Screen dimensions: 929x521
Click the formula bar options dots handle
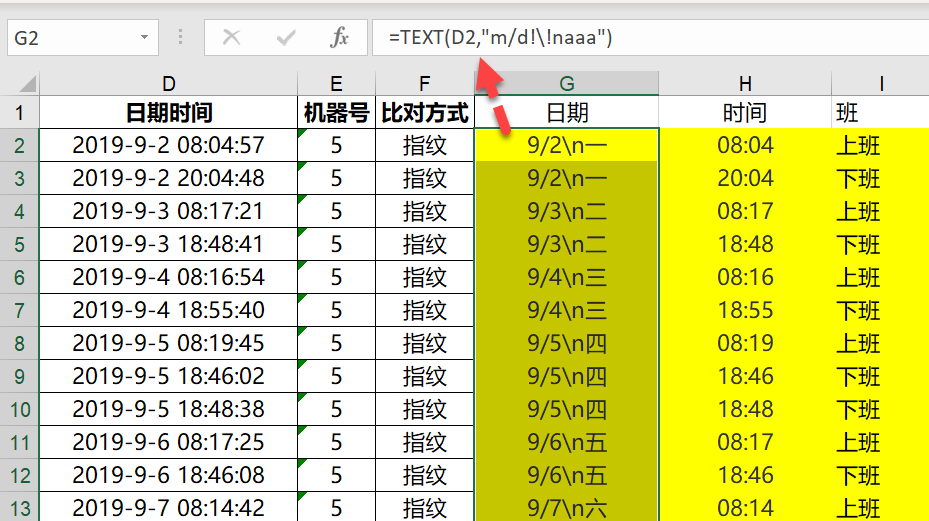(x=180, y=38)
